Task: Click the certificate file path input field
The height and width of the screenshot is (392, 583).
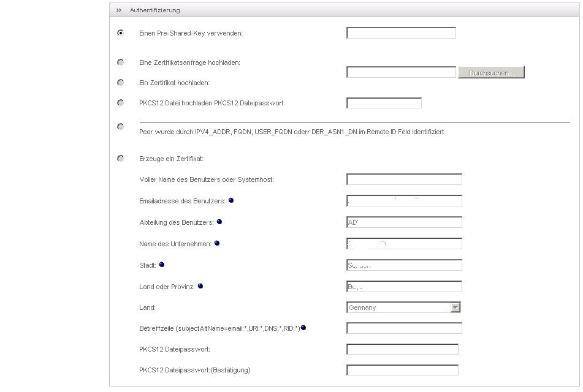Action: tap(401, 72)
